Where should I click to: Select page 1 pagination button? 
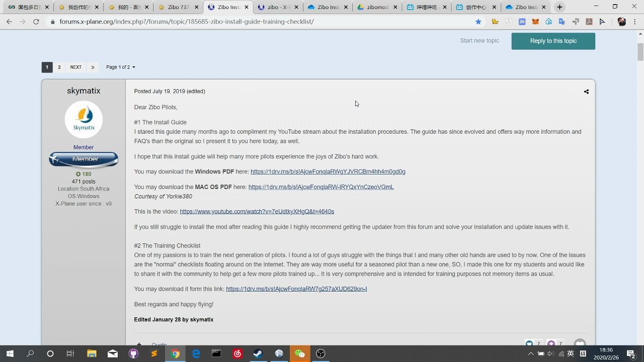tap(47, 67)
